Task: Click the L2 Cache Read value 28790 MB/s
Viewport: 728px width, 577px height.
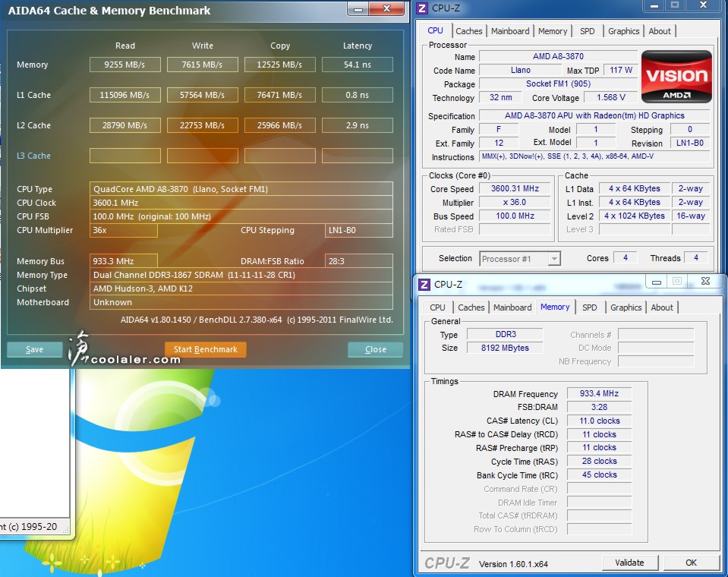Action: coord(125,125)
